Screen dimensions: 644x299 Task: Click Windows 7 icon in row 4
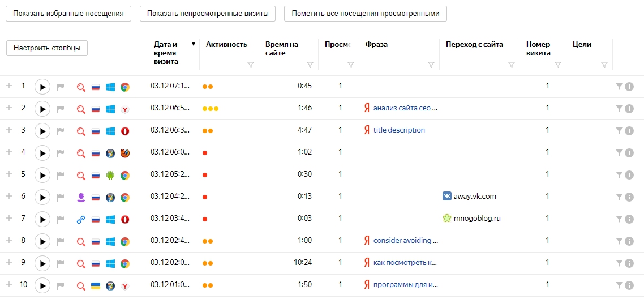point(110,153)
